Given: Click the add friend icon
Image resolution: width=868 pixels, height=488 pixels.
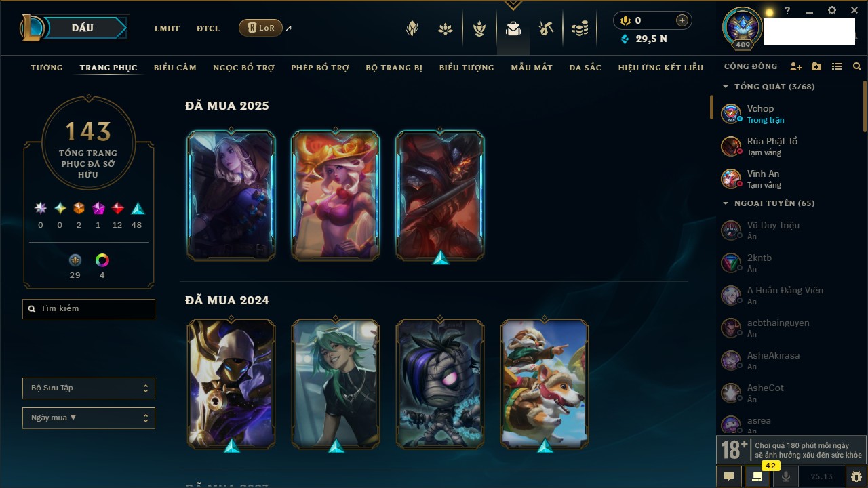Looking at the screenshot, I should (796, 67).
